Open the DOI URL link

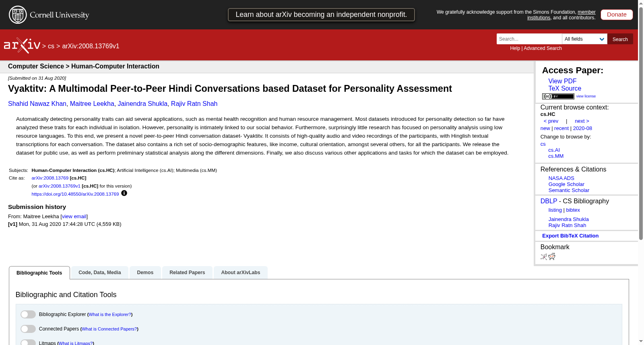[75, 194]
